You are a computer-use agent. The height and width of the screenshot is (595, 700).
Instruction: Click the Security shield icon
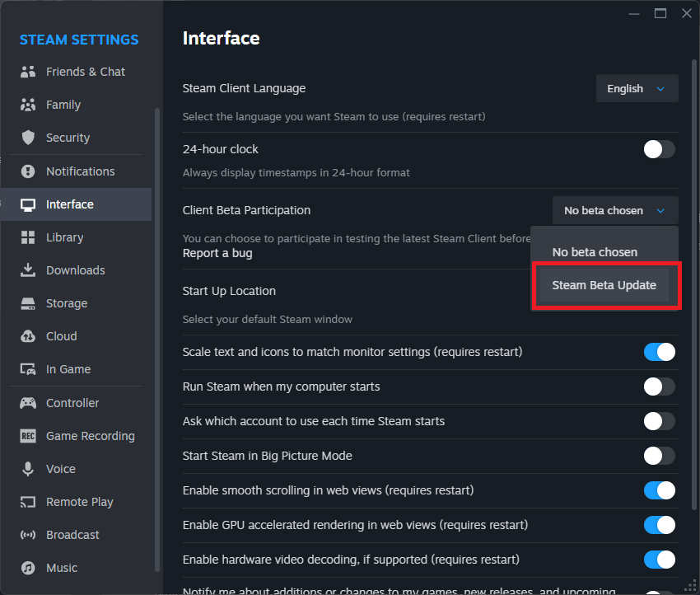28,138
